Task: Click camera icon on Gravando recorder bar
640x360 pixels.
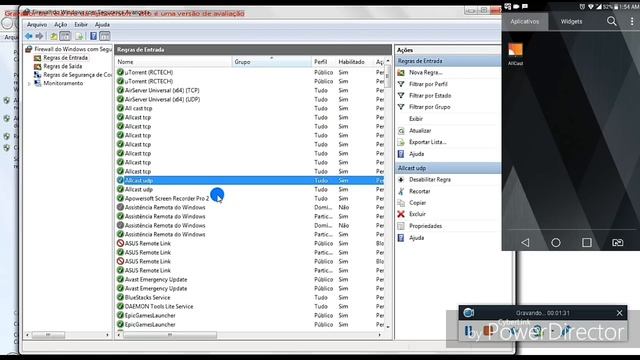Action: (x=469, y=313)
